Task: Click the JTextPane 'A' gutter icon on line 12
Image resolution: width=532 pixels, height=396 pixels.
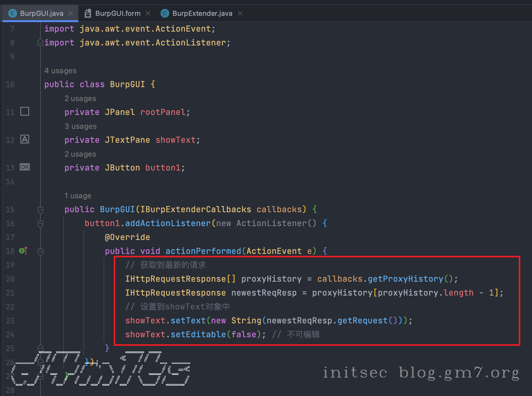Action: pyautogui.click(x=25, y=139)
